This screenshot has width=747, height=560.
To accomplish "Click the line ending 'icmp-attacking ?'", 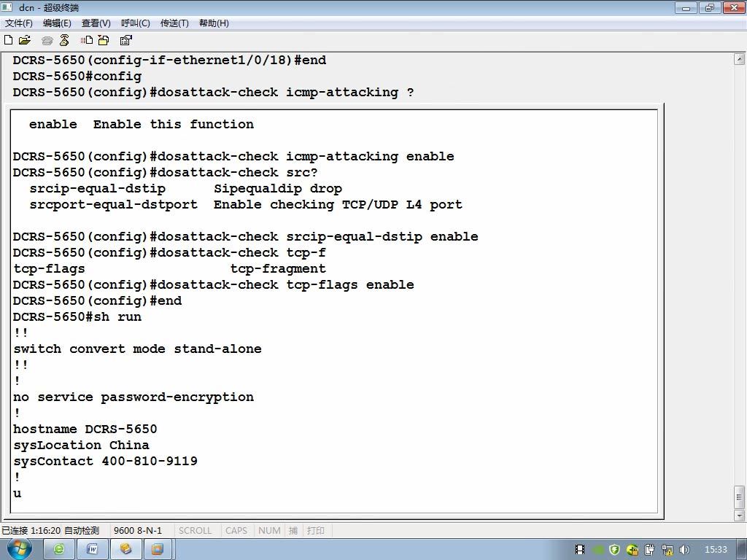I will (x=213, y=93).
